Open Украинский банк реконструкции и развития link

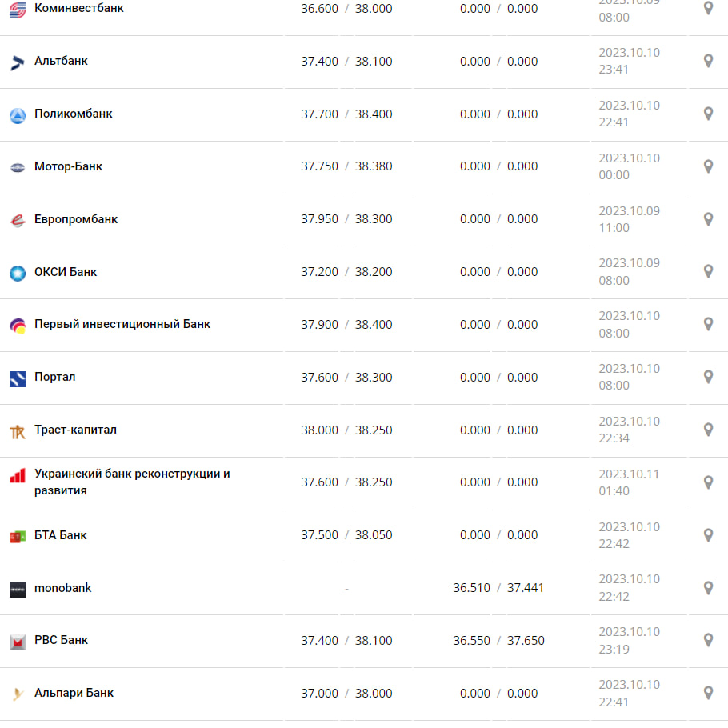[x=132, y=482]
